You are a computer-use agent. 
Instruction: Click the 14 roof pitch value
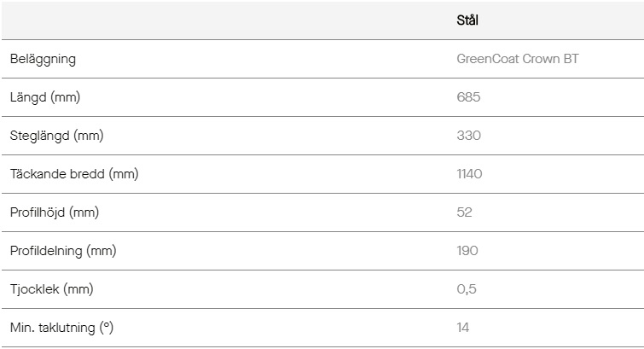(x=463, y=328)
